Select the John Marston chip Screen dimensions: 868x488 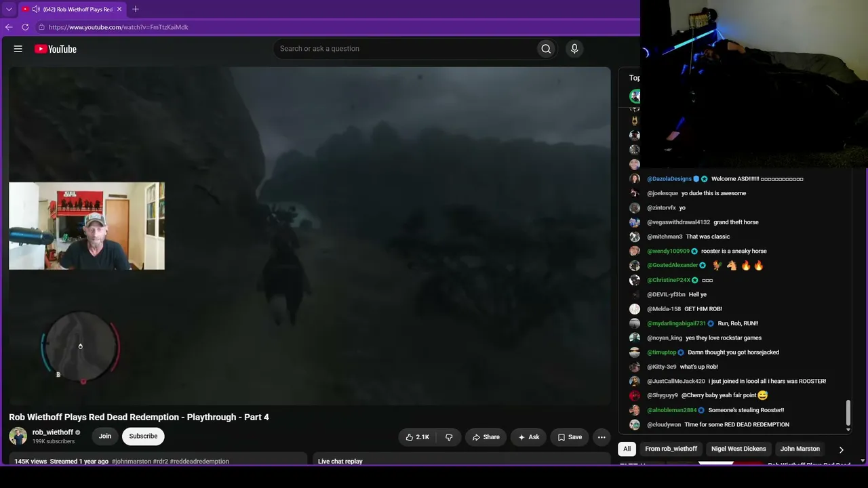(800, 449)
